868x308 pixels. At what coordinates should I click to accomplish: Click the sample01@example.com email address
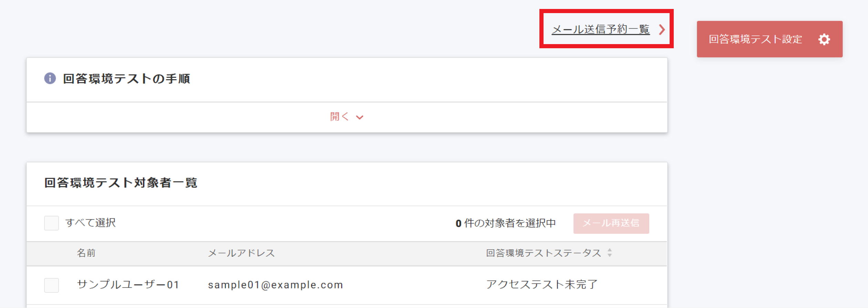[275, 285]
